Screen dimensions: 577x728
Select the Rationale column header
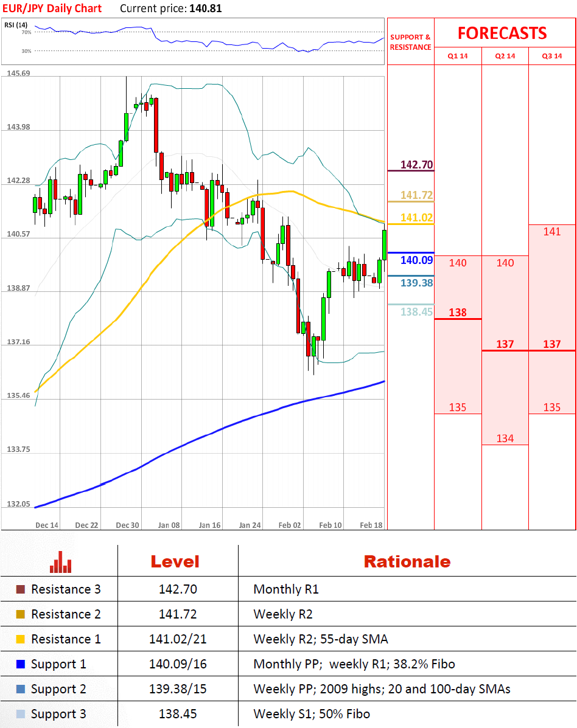point(407,561)
